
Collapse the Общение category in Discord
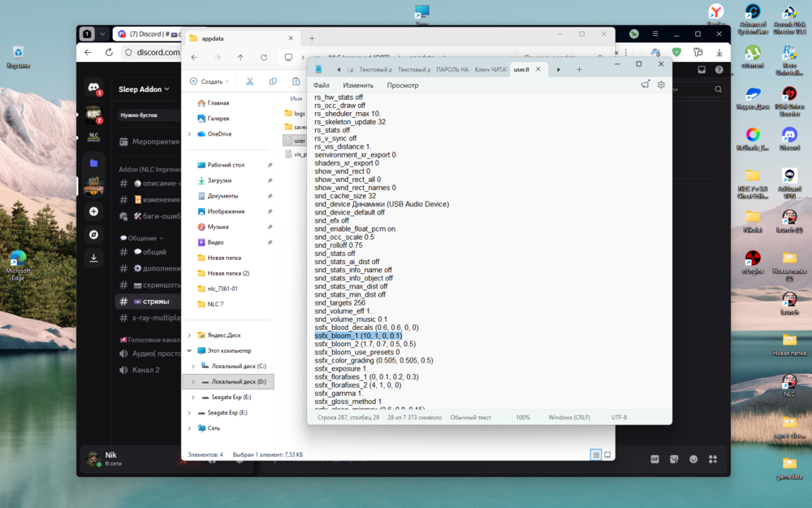(141, 238)
